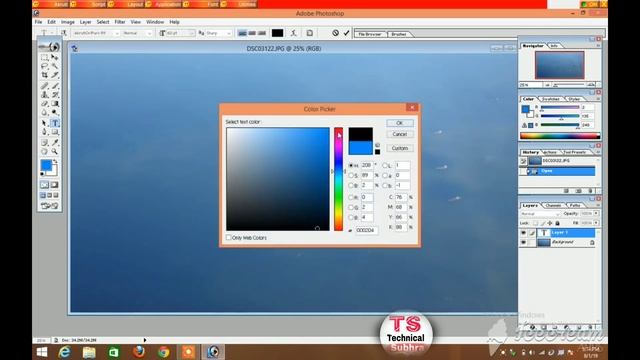This screenshot has width=640, height=360.
Task: Select the L lightness radio button
Action: click(x=385, y=165)
